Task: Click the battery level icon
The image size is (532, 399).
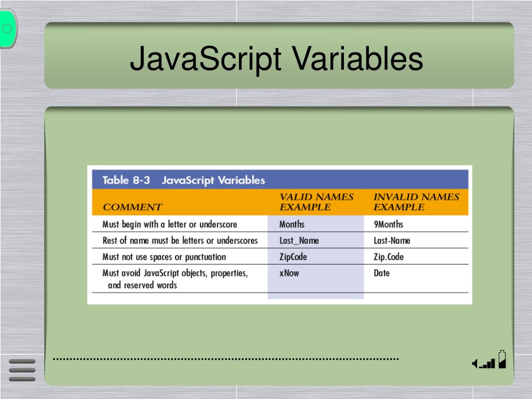Action: click(x=502, y=360)
